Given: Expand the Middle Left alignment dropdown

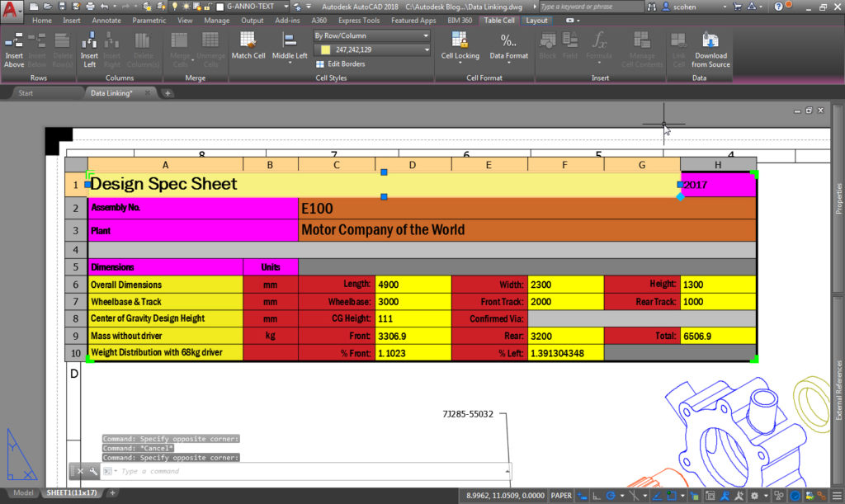Looking at the screenshot, I should coord(290,63).
